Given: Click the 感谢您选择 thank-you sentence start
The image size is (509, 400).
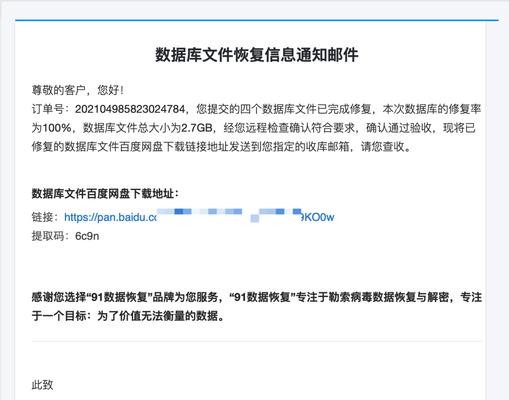Looking at the screenshot, I should coord(59,297).
